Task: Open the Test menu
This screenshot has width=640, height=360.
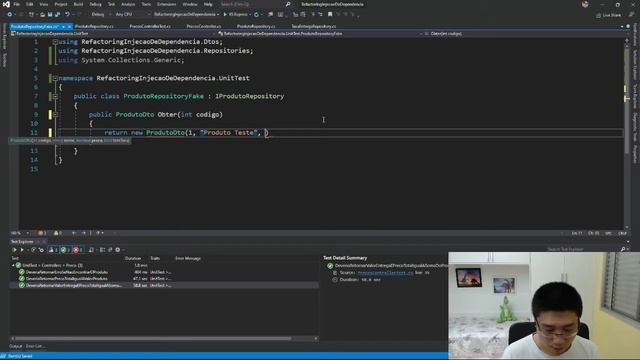Action: [111, 4]
